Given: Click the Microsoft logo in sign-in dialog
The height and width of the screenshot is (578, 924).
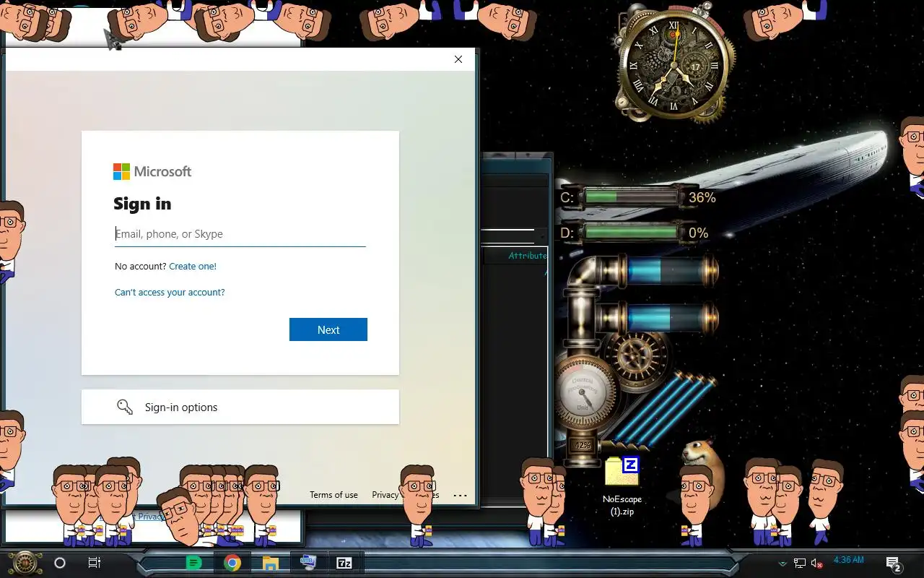Looking at the screenshot, I should [152, 171].
